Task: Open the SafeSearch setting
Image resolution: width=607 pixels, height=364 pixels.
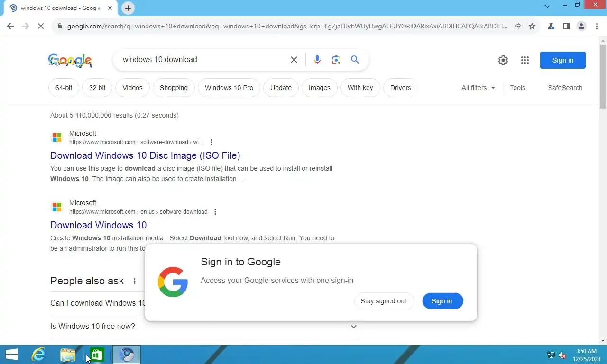Action: tap(565, 88)
